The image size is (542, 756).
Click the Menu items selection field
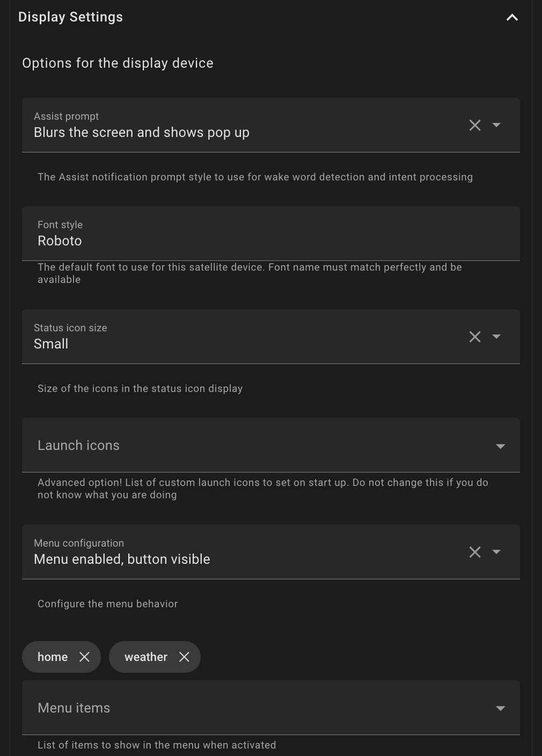271,708
